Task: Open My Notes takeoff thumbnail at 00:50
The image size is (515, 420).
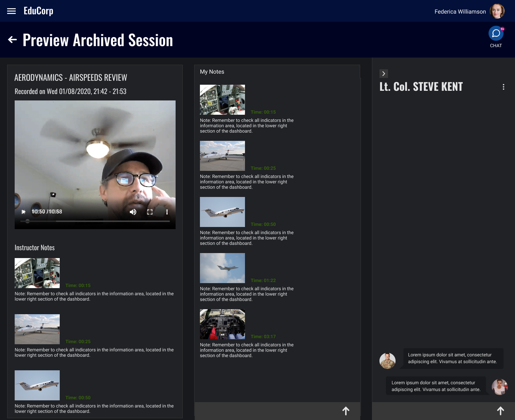Action: click(222, 212)
